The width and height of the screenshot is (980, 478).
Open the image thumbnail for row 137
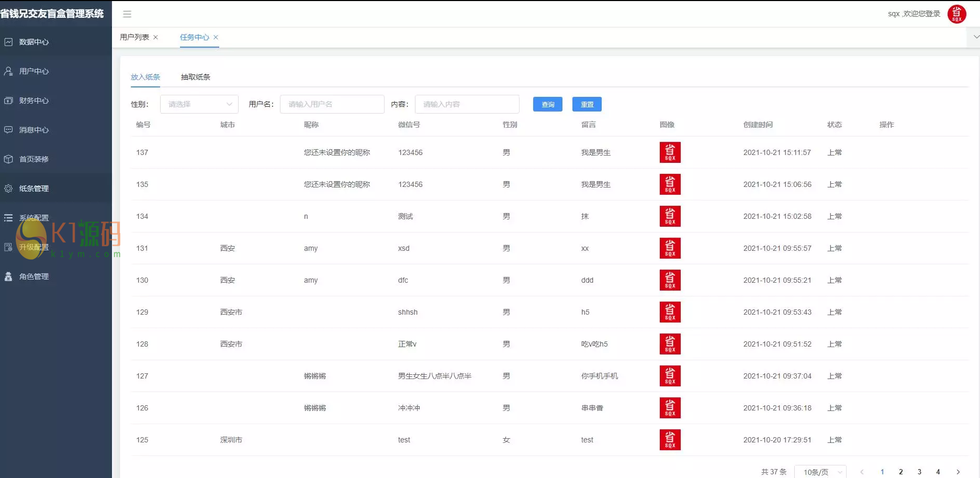pos(670,152)
